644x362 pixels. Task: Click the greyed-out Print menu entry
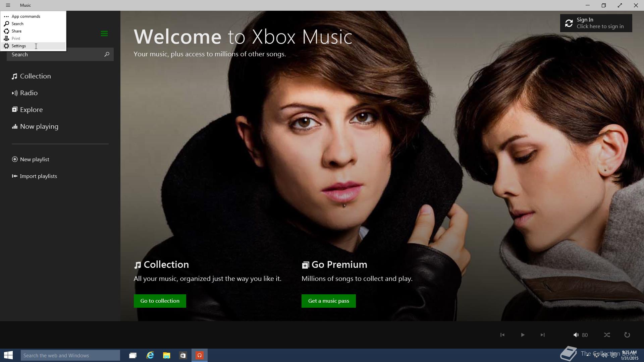[x=33, y=39]
